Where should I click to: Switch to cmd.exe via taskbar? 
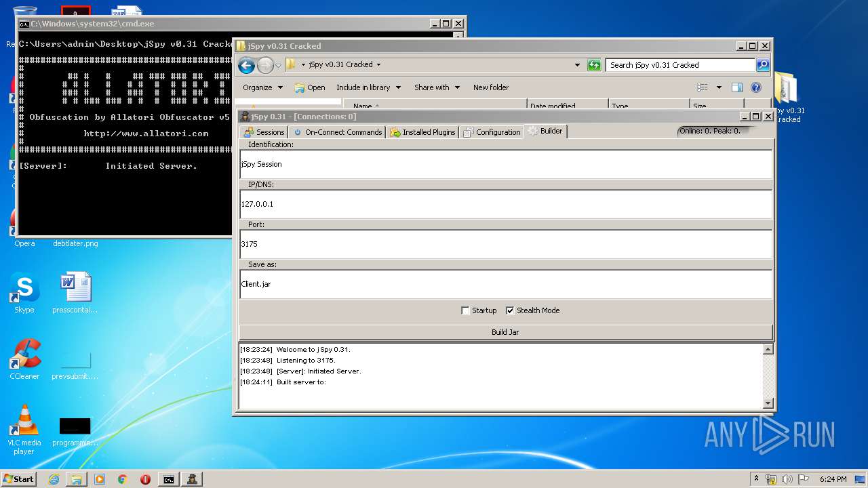pyautogui.click(x=168, y=479)
